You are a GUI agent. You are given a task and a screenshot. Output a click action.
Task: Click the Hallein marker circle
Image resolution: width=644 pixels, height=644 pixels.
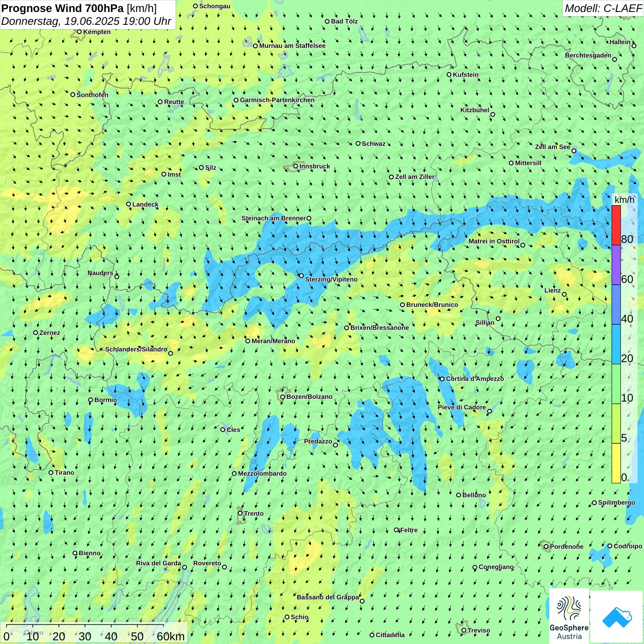tap(634, 46)
